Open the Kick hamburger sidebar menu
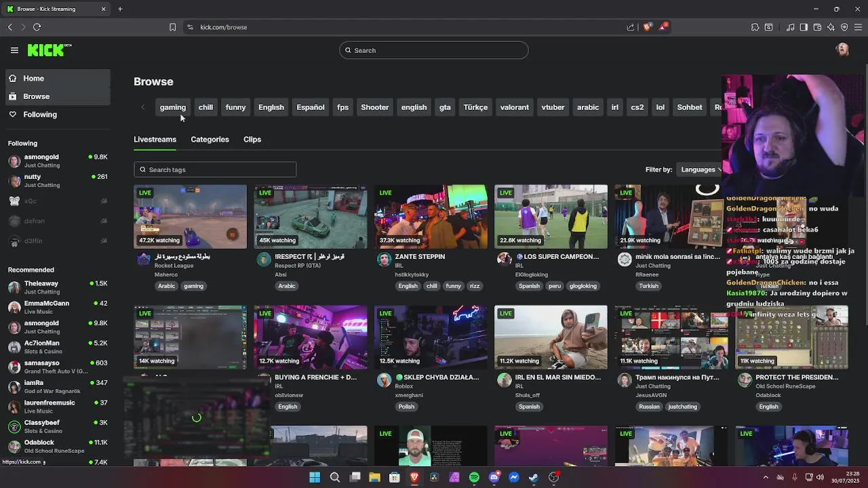Screen dimensions: 868x488 [x=14, y=50]
